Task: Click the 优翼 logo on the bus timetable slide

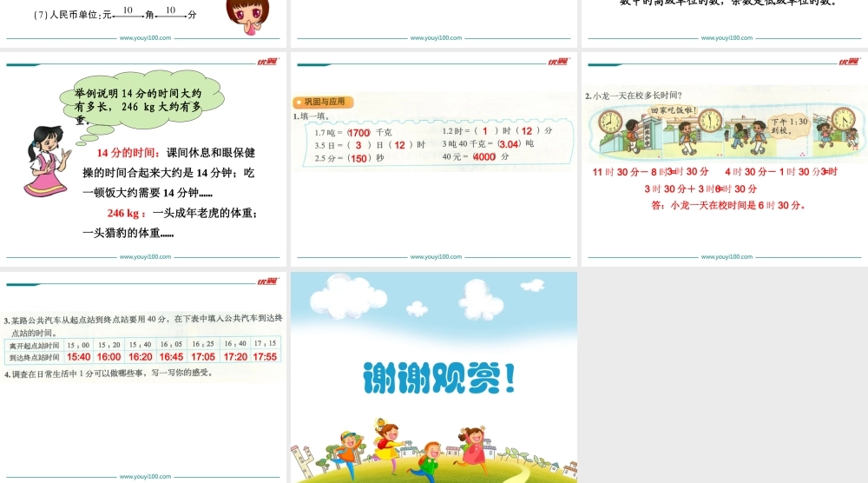Action: pyautogui.click(x=266, y=281)
